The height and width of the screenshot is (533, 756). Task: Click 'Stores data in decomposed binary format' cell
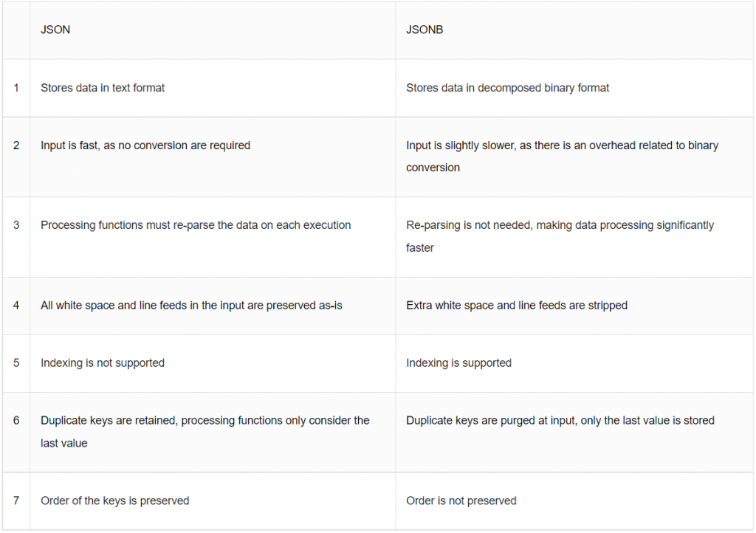pyautogui.click(x=507, y=88)
